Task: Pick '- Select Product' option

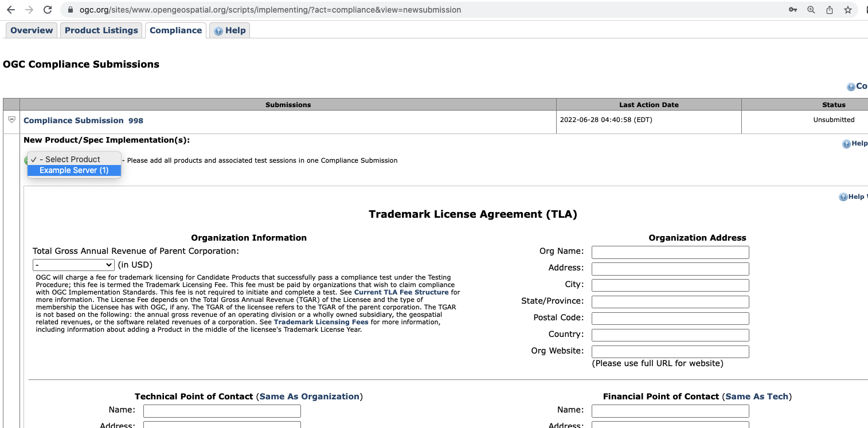Action: [74, 159]
